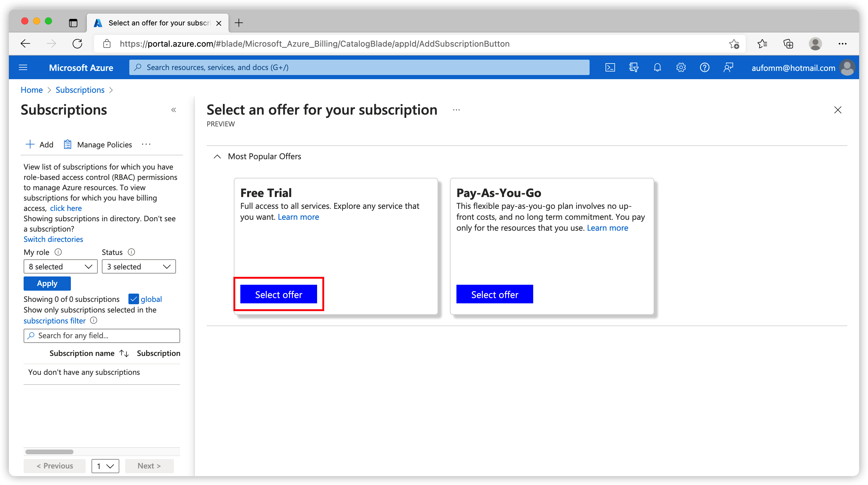Click the Search for any field box

[x=102, y=335]
